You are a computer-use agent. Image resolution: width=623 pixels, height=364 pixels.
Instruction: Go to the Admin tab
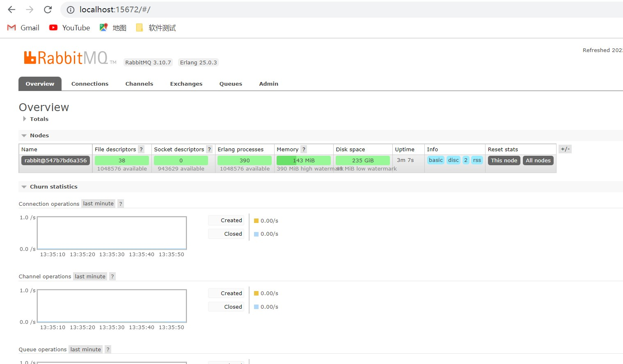pos(269,84)
